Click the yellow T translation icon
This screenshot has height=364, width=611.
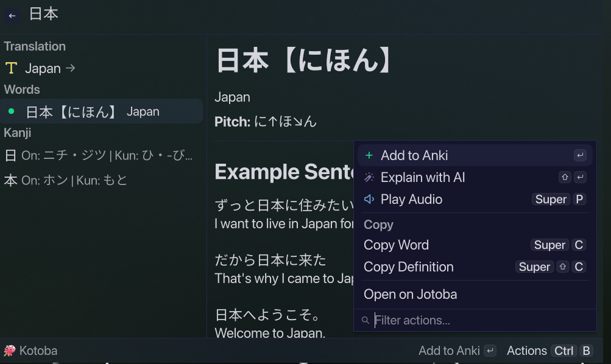pos(12,68)
